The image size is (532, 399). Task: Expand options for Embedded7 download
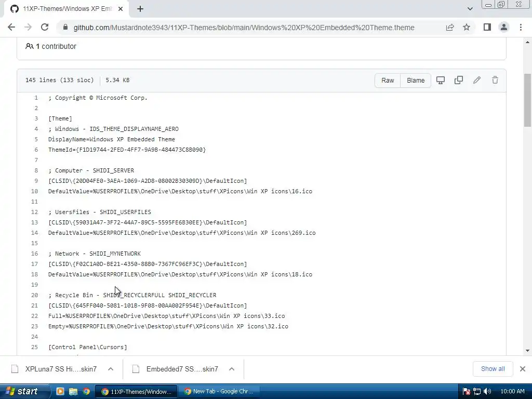point(232,369)
